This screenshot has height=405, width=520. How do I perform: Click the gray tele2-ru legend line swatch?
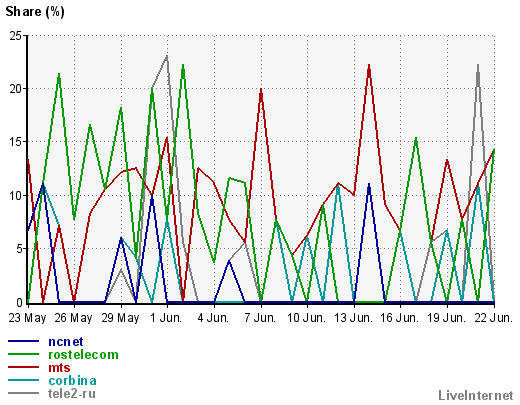click(x=23, y=393)
